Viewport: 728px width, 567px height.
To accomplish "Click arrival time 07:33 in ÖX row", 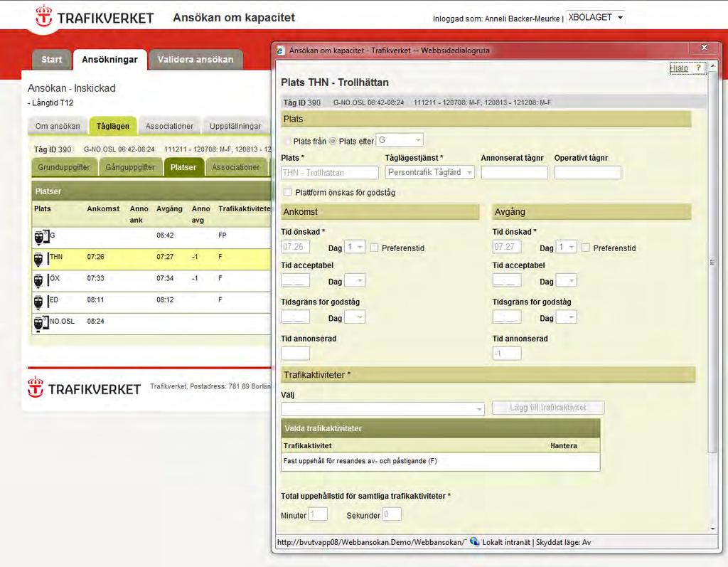I will [95, 278].
